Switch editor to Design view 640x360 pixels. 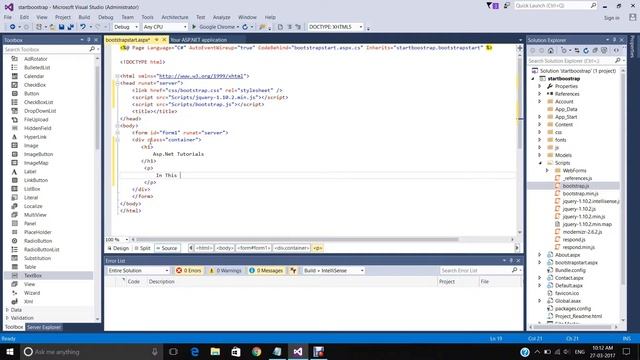(118, 248)
